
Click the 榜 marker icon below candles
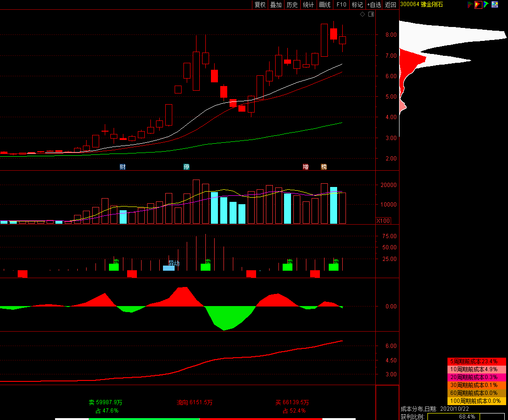(x=324, y=167)
